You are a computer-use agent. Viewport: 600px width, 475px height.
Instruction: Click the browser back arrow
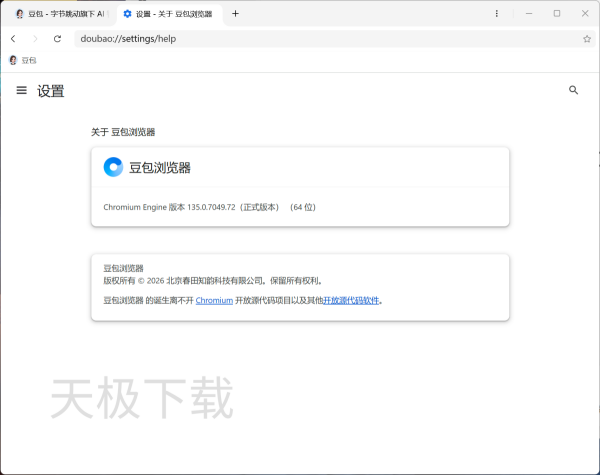point(13,39)
